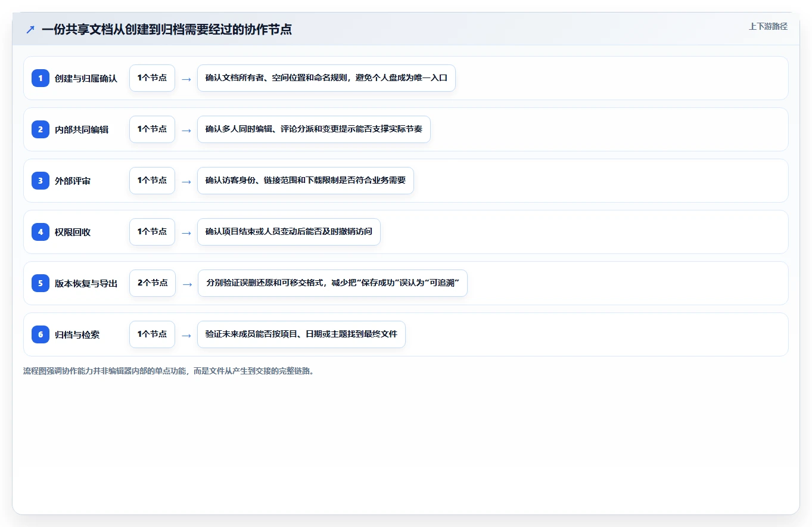Click the arrow in the 内部共同编辑 row
The image size is (812, 527).
click(x=186, y=130)
